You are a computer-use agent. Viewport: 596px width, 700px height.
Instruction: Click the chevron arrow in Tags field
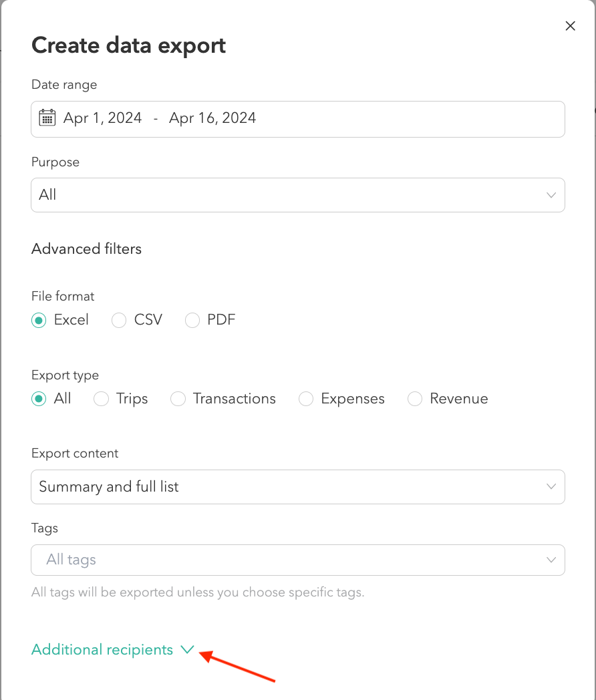coord(551,560)
